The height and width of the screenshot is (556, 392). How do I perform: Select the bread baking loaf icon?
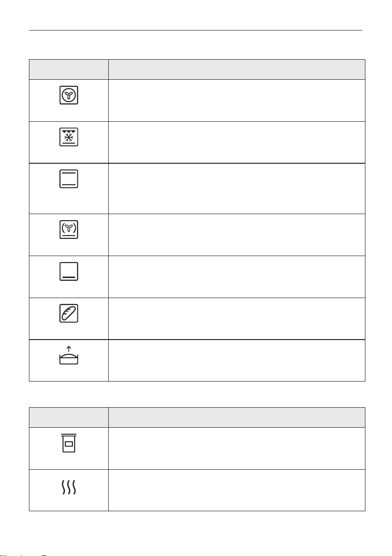tap(69, 313)
